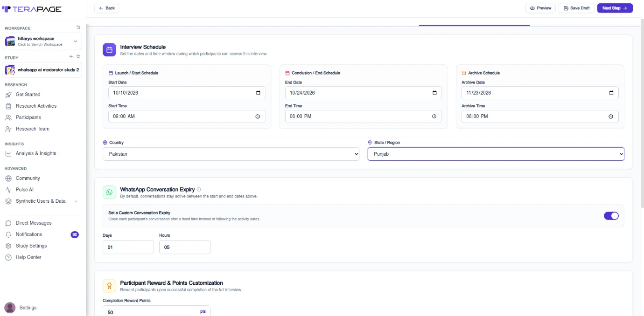Go to Research Team in sidebar

point(32,129)
